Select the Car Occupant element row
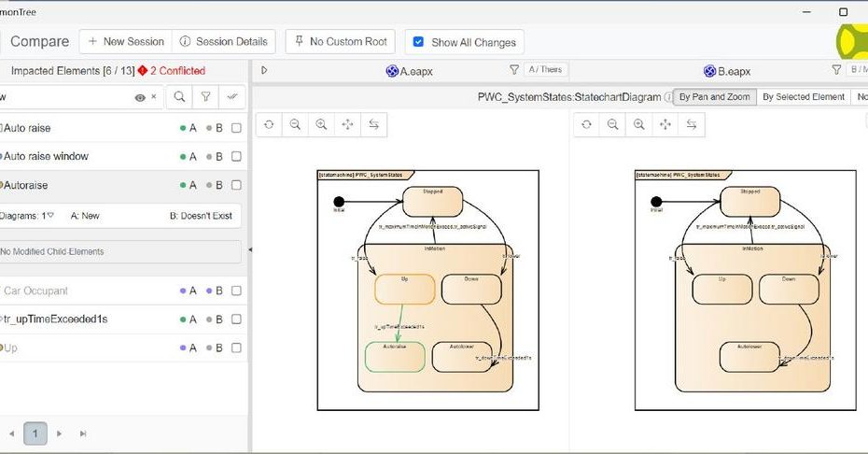868x454 pixels. pyautogui.click(x=123, y=291)
